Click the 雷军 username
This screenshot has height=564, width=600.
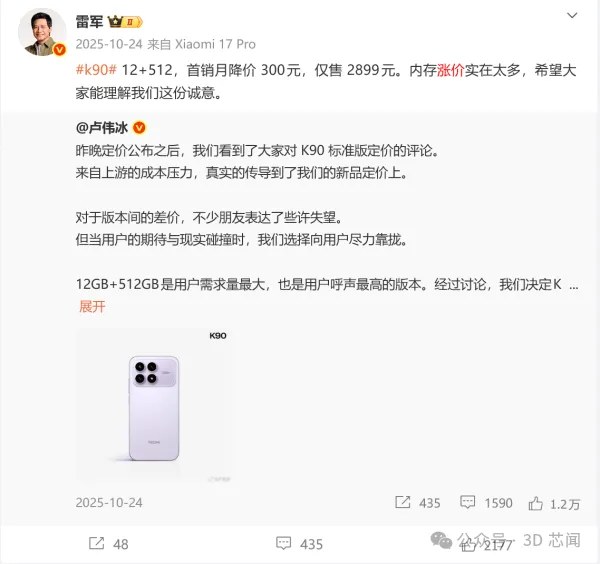(x=90, y=22)
